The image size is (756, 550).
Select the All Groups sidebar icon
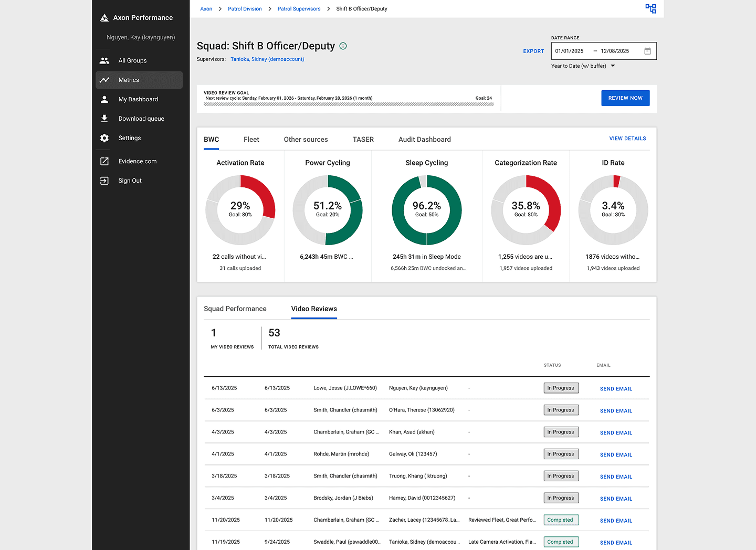[104, 60]
